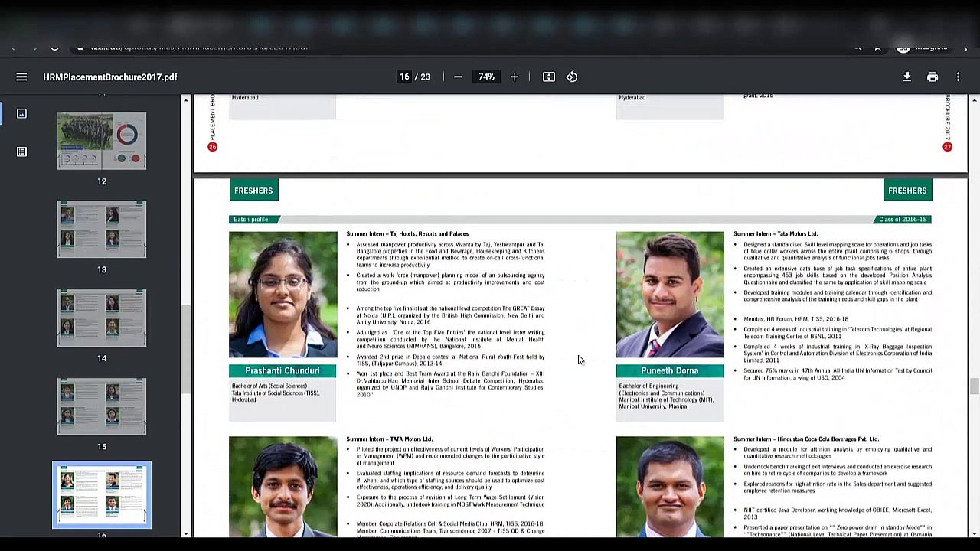Click the Fit to page icon
Screen dimensions: 980x551
549,77
